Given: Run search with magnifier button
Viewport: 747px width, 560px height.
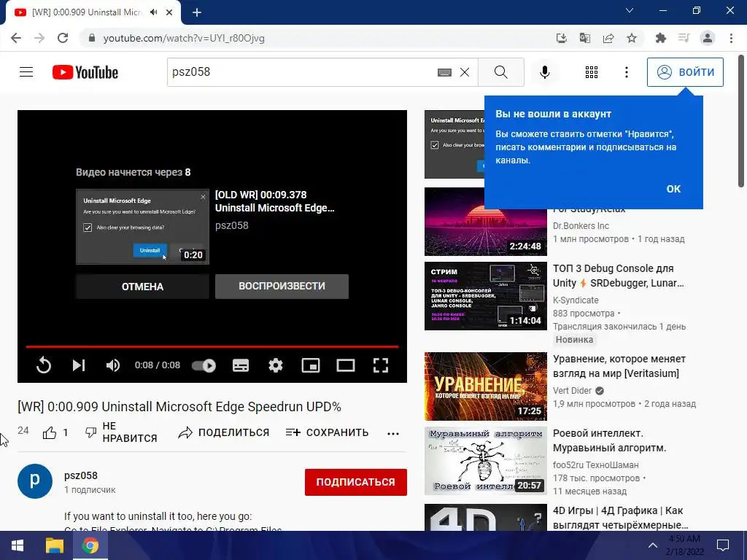Looking at the screenshot, I should point(500,72).
